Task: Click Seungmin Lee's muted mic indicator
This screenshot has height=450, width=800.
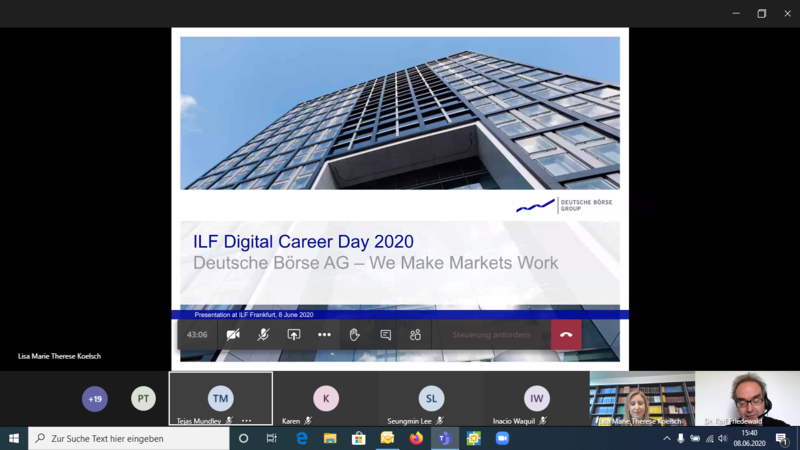Action: coord(440,421)
